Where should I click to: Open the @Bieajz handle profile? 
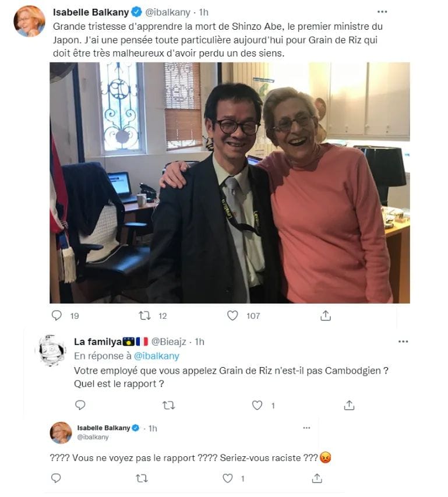tap(168, 341)
